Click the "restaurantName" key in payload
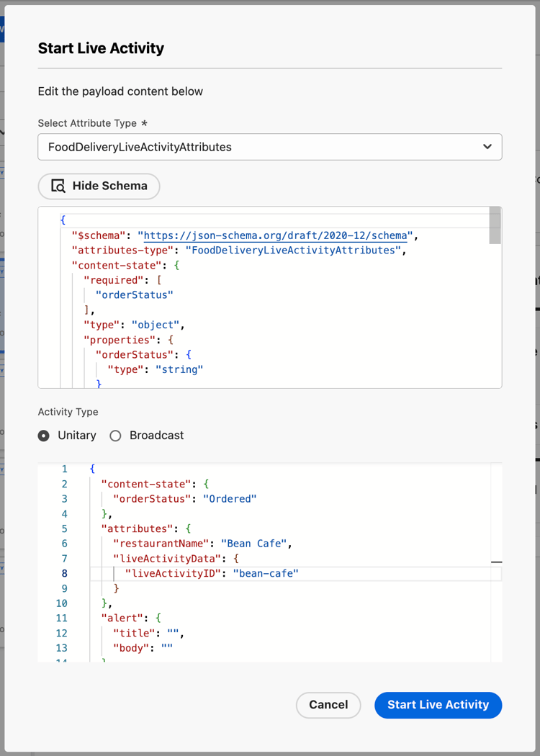Image resolution: width=540 pixels, height=756 pixels. pos(161,544)
